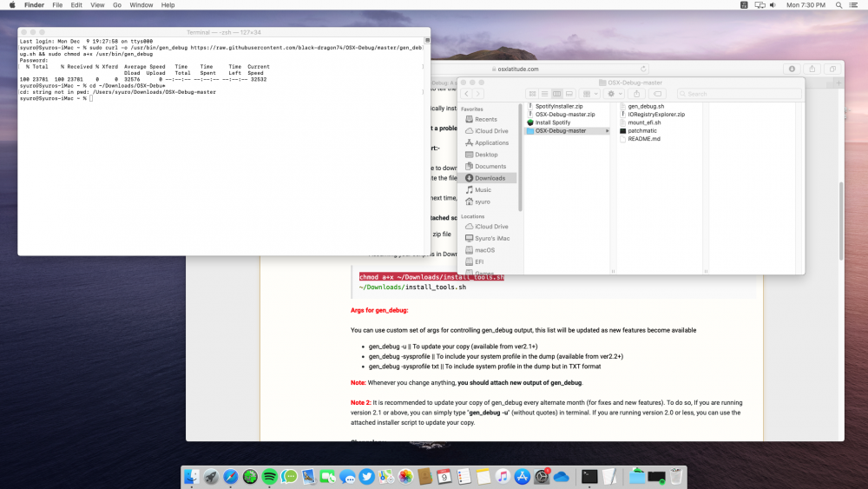Select Applications in Finder sidebar
This screenshot has height=489, width=868.
tap(491, 142)
